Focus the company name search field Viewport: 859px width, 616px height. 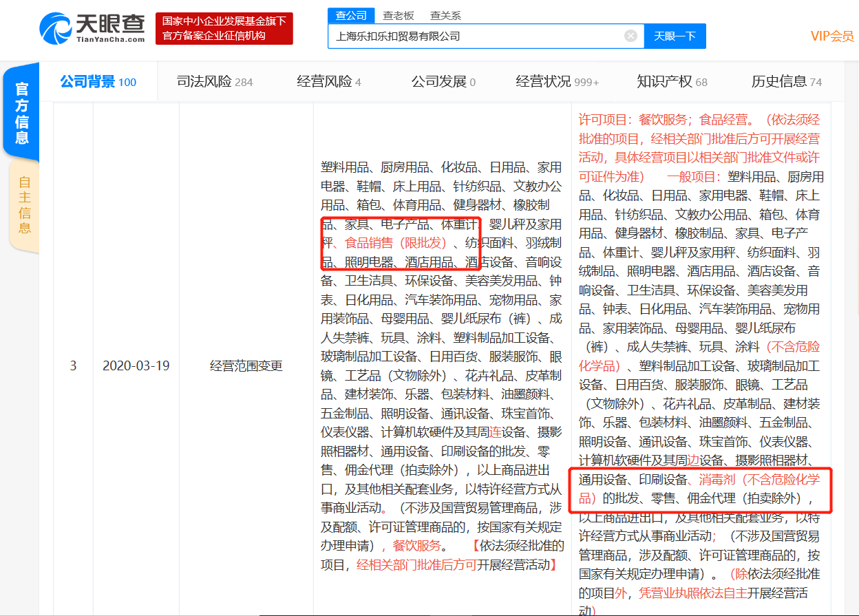coord(475,36)
